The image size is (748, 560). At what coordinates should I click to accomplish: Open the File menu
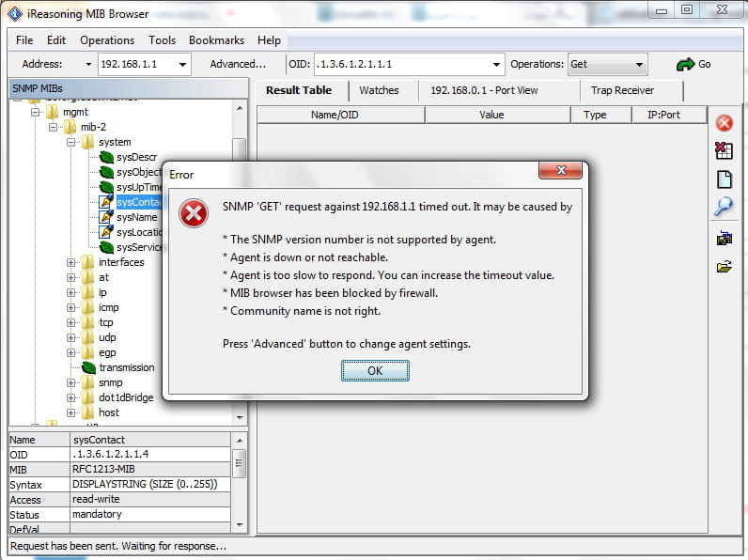24,40
